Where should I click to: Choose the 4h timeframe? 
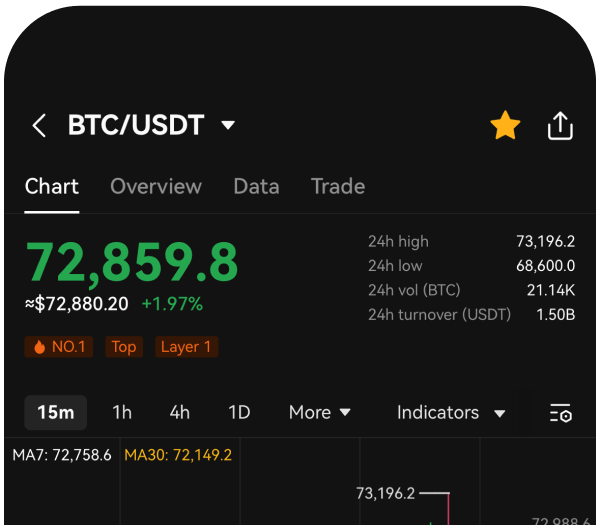tap(180, 413)
